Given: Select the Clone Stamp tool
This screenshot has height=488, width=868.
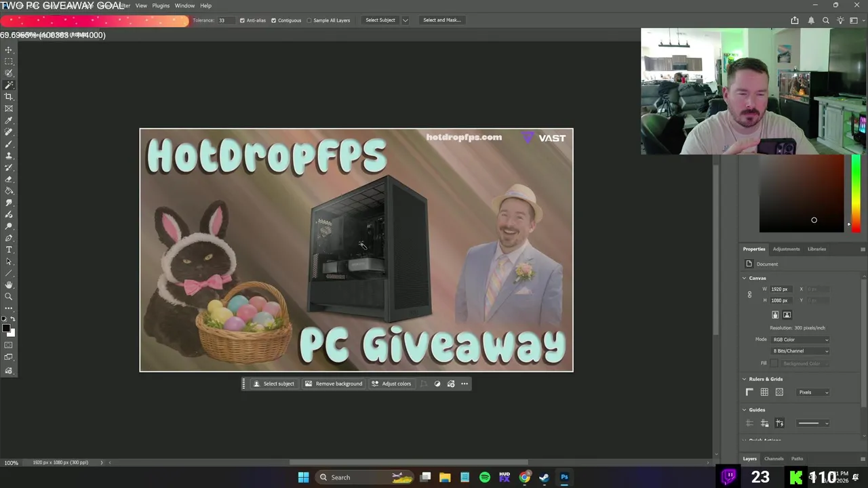Looking at the screenshot, I should click(x=9, y=156).
